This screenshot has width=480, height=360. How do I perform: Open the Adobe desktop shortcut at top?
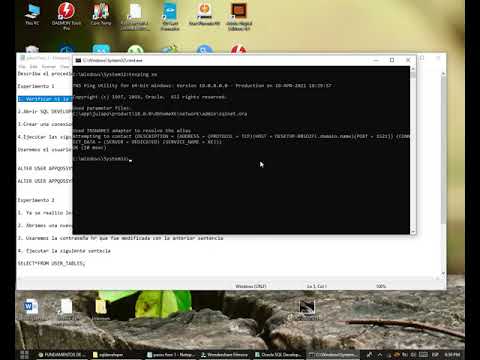click(x=239, y=17)
